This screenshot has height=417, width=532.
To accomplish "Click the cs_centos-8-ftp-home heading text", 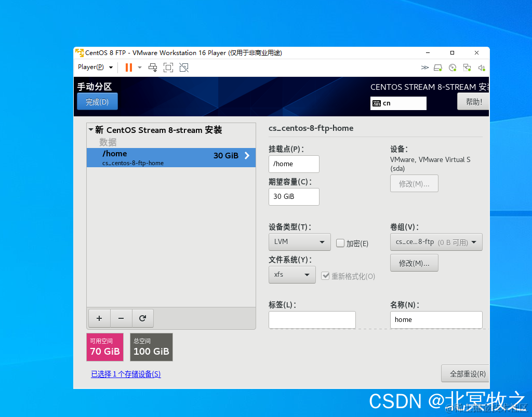I will (311, 128).
